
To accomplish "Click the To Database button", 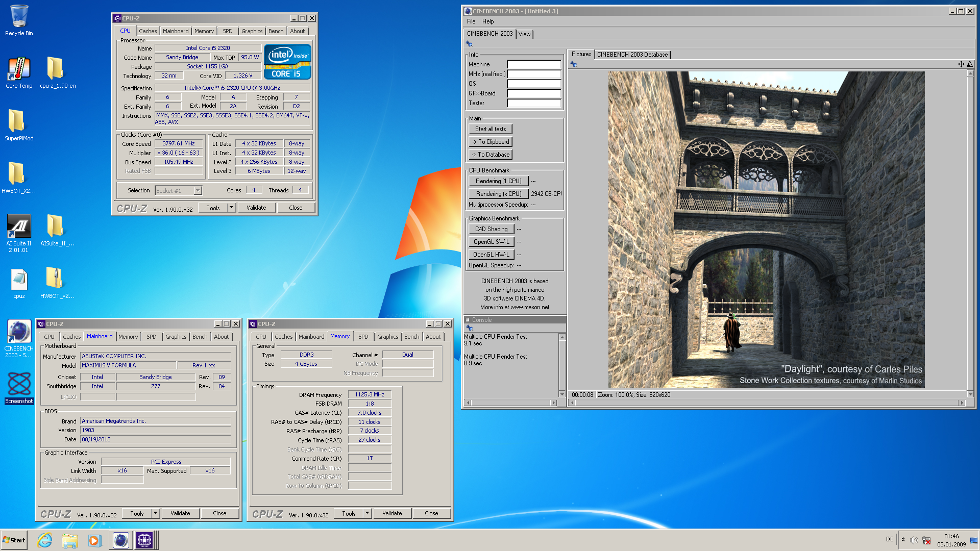I will tap(491, 155).
